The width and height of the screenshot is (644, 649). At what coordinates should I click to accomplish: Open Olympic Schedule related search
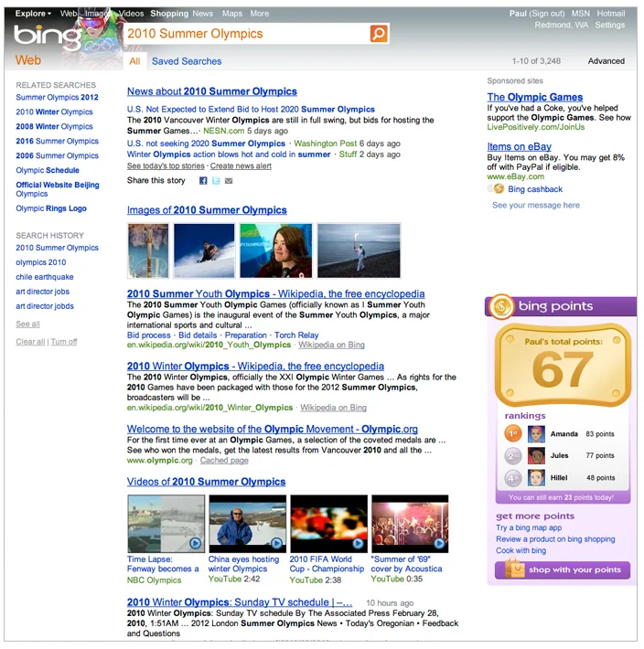click(x=48, y=170)
